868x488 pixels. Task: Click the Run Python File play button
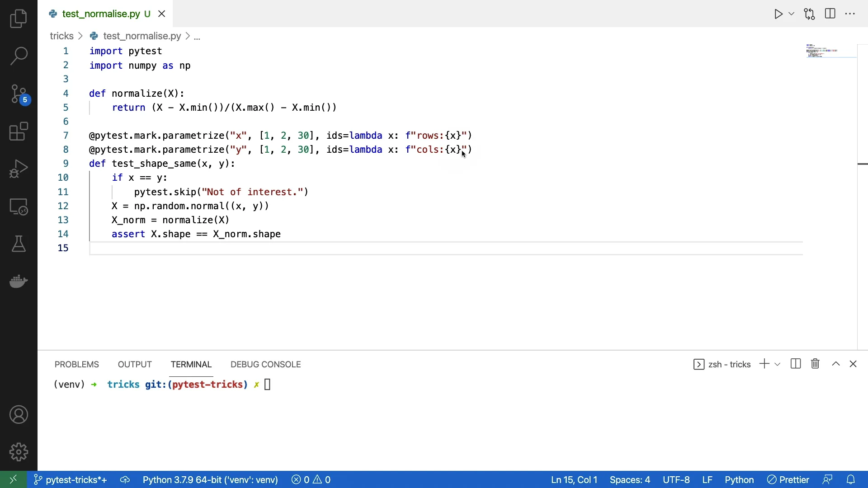(x=778, y=14)
